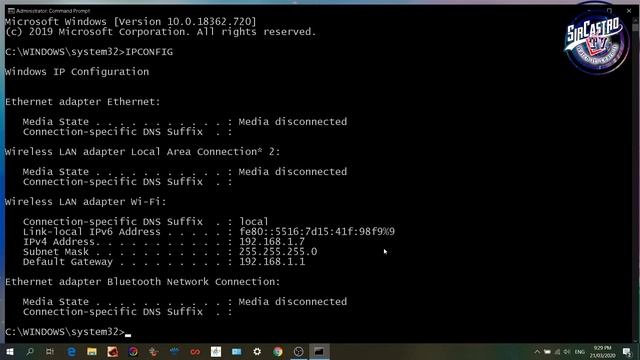Click the round multicolor taskbar icon before the Chrome-less group
The image size is (640, 360).
(x=133, y=351)
